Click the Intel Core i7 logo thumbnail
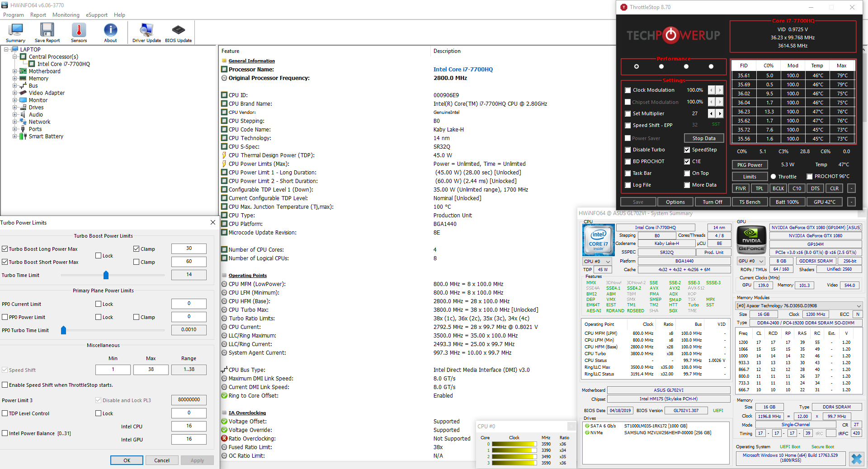 pos(598,240)
